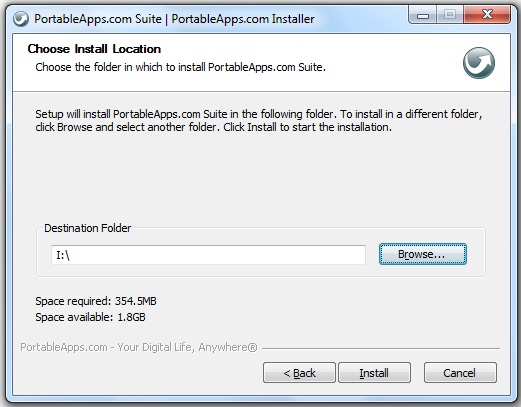Click the PortableApps icon in the title bar

pos(21,19)
